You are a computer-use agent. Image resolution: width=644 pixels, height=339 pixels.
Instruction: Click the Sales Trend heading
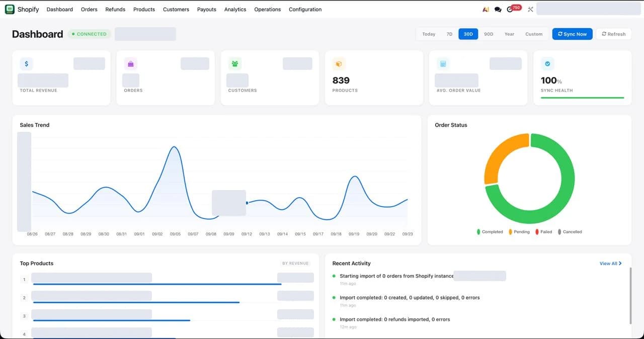35,125
